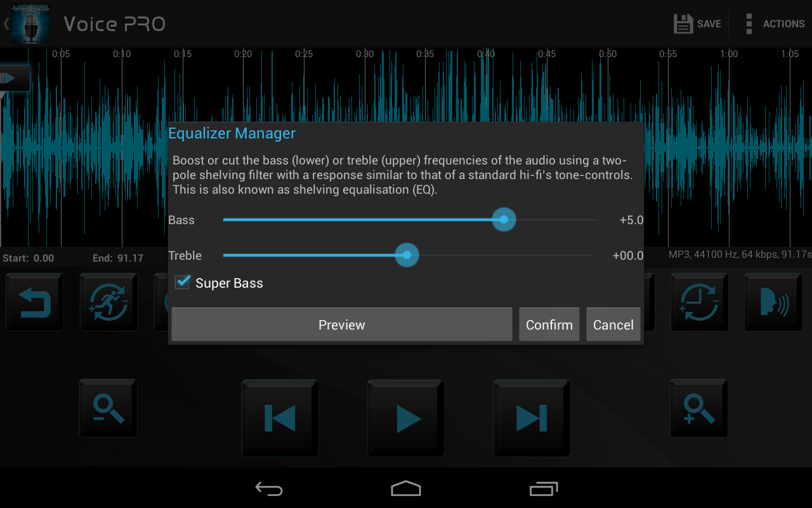812x508 pixels.
Task: Open the clock tempo change tool
Action: click(x=700, y=302)
